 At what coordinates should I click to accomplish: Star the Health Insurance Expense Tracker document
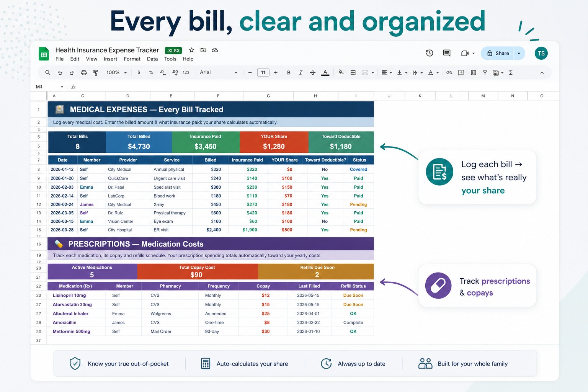pyautogui.click(x=192, y=50)
